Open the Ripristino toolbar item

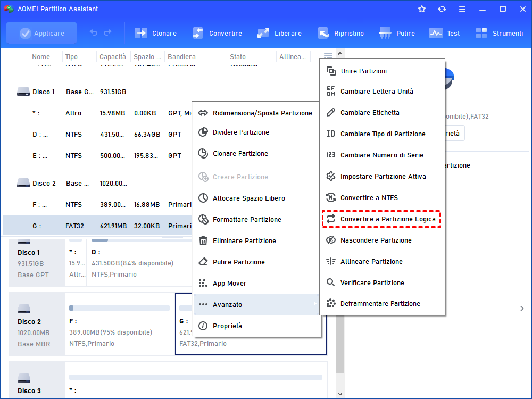pyautogui.click(x=341, y=33)
